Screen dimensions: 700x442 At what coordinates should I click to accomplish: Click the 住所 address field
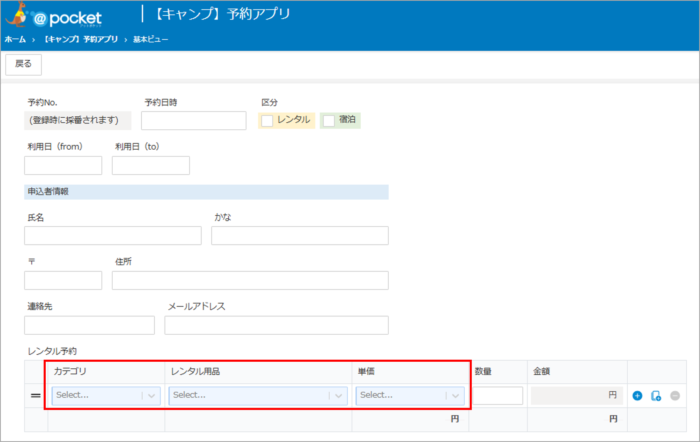pyautogui.click(x=250, y=280)
